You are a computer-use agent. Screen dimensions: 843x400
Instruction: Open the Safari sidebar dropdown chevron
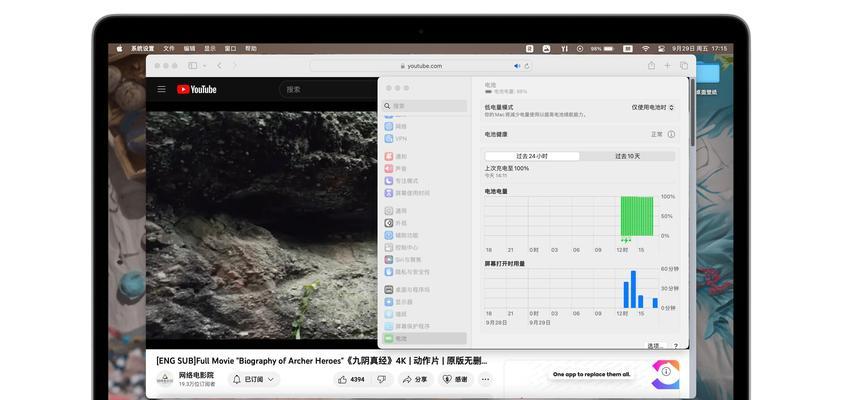pyautogui.click(x=204, y=66)
